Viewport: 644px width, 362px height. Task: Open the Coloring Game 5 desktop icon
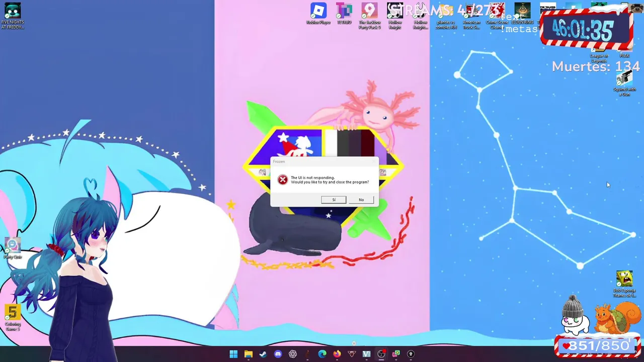tap(13, 317)
